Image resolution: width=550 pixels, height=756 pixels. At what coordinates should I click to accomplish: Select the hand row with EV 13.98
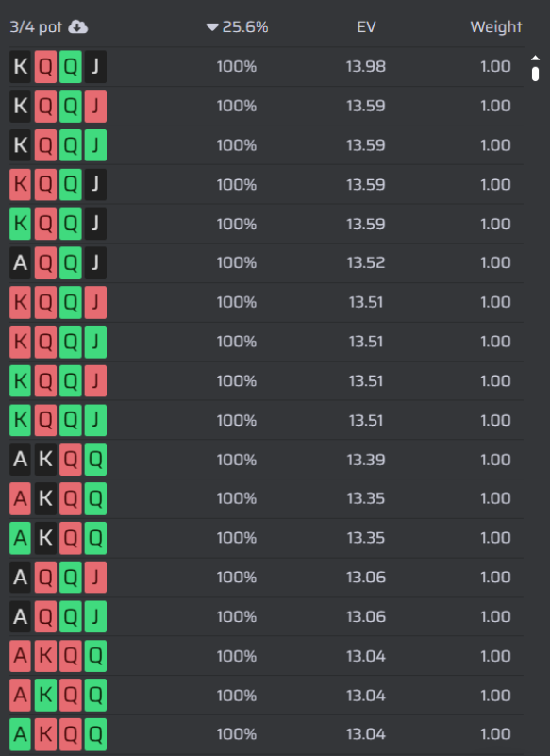pyautogui.click(x=266, y=66)
